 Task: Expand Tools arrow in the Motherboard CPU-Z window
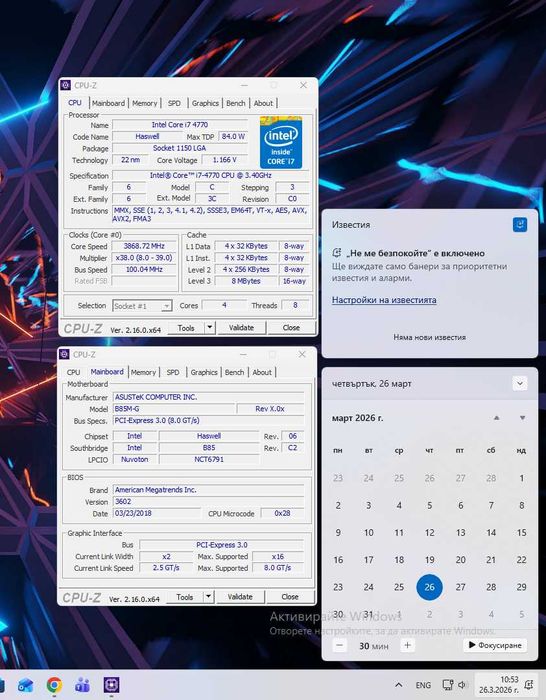[208, 597]
